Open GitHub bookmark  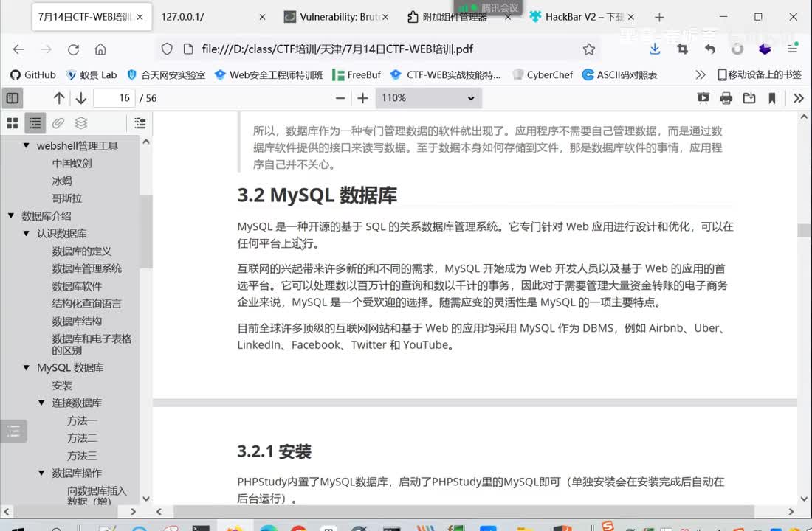tap(33, 75)
